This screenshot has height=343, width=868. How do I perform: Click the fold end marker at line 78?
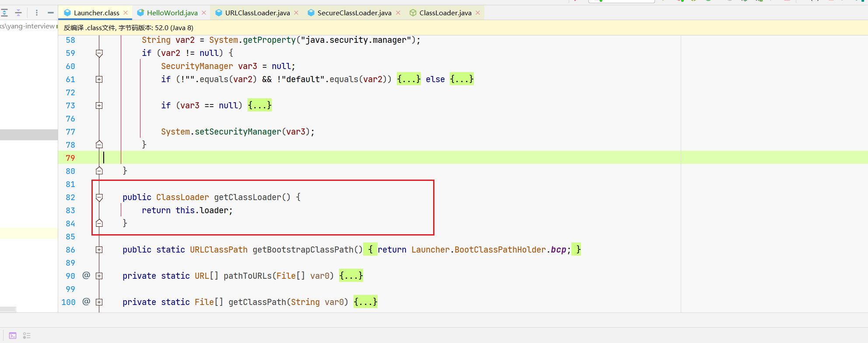(x=99, y=145)
